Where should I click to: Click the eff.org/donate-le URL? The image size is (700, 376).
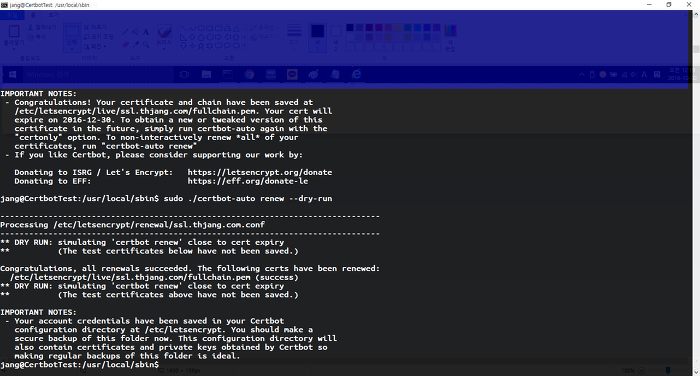coord(248,181)
